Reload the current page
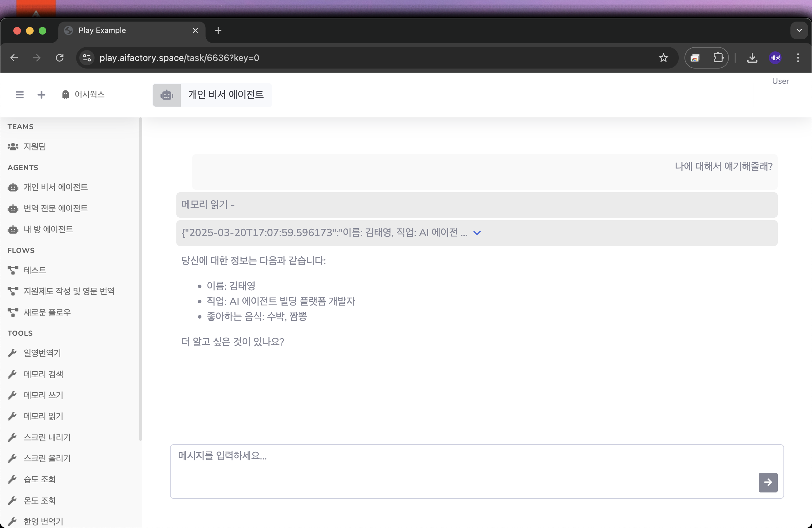This screenshot has width=812, height=528. [60, 58]
